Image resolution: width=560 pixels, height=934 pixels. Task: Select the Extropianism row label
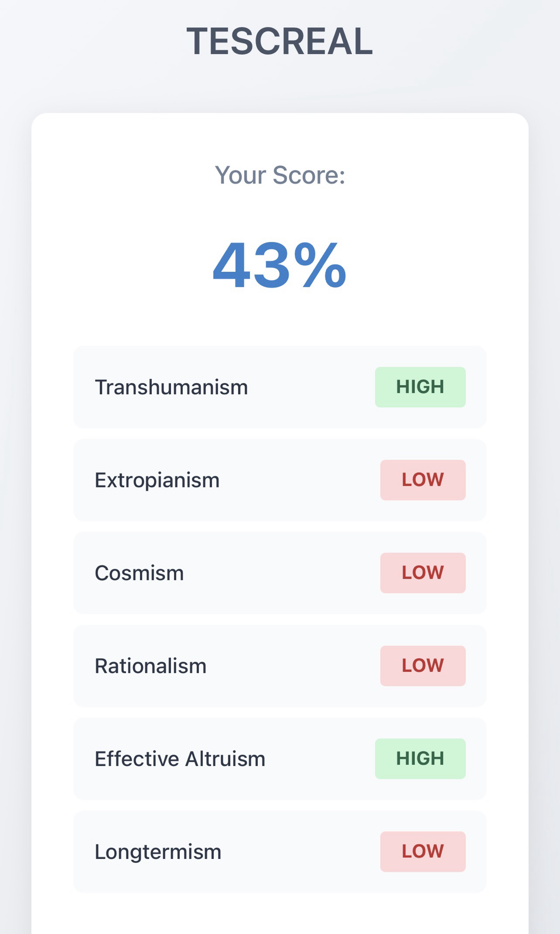(x=157, y=480)
